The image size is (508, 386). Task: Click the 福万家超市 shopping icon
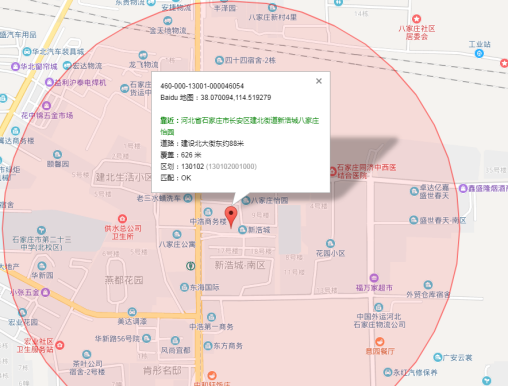coord(374,278)
